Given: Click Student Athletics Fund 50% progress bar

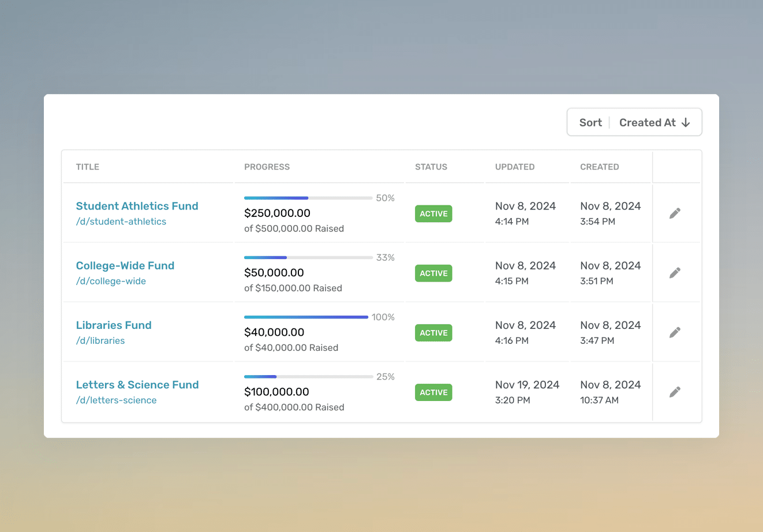Looking at the screenshot, I should 308,198.
